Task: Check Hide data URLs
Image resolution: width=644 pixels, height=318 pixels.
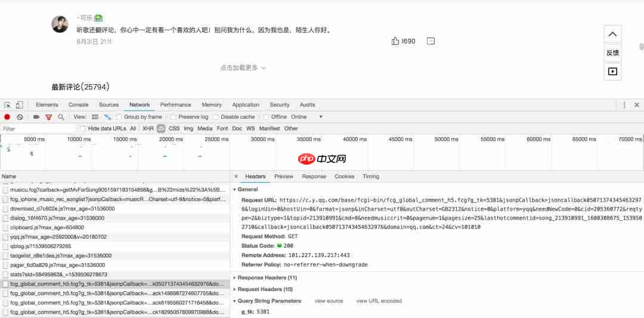Action: pyautogui.click(x=83, y=129)
